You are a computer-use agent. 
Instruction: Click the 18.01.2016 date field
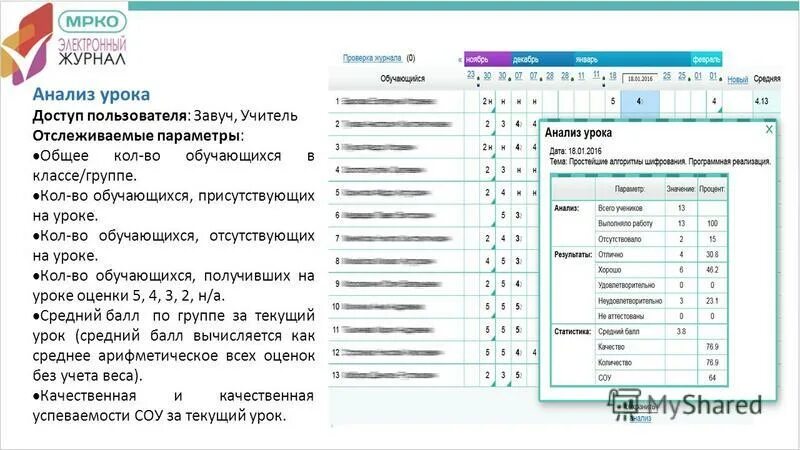pyautogui.click(x=640, y=79)
